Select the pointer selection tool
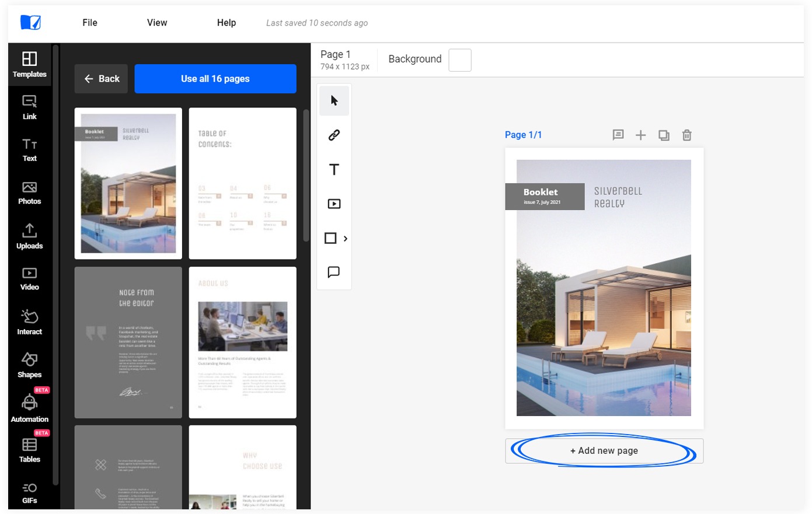The image size is (812, 514). click(334, 100)
